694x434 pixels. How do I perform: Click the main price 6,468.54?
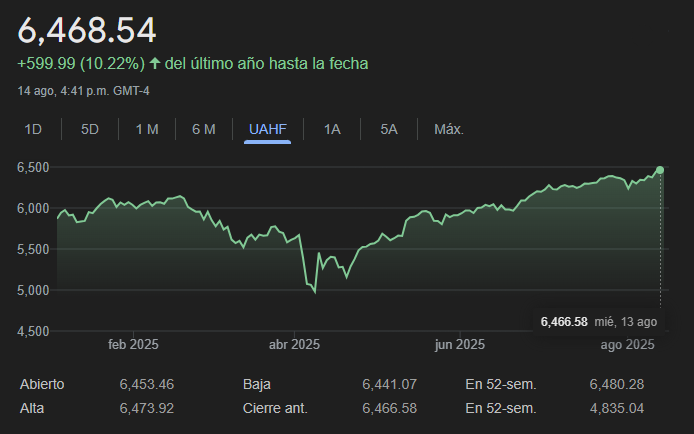[87, 30]
